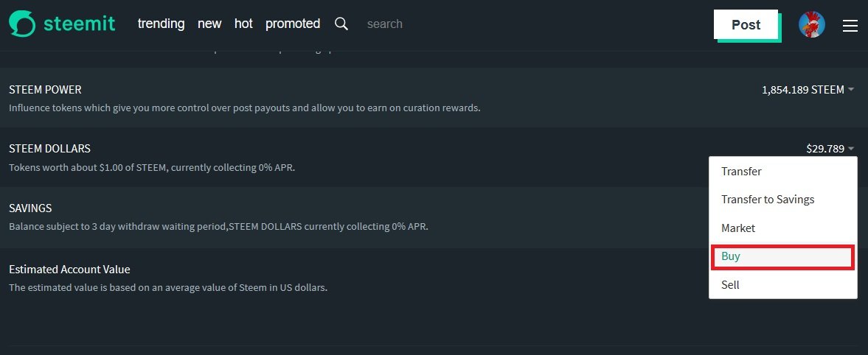
Task: Switch to the hot feed
Action: (243, 24)
